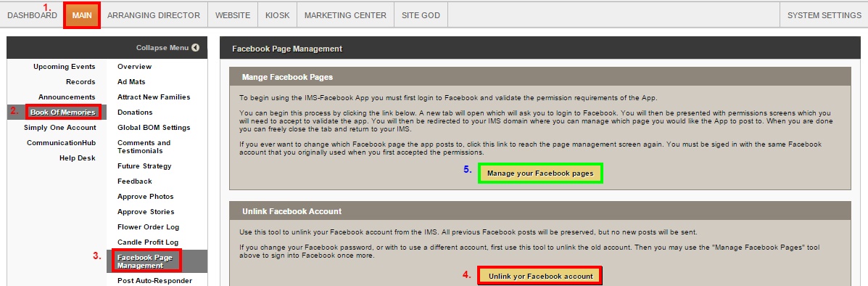Select Attract New Families

click(154, 97)
